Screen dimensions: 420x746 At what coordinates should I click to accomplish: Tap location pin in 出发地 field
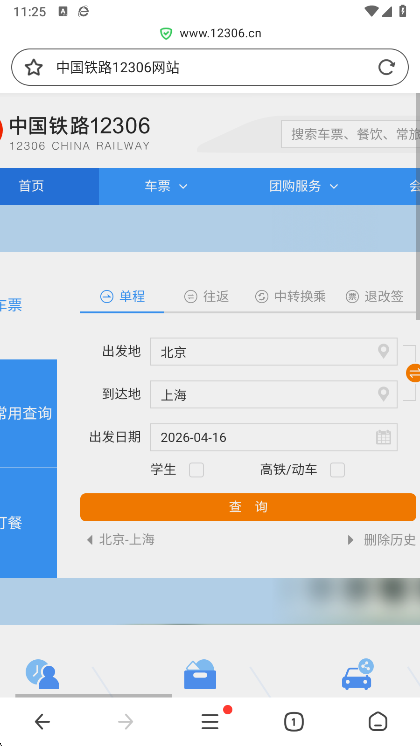click(383, 352)
